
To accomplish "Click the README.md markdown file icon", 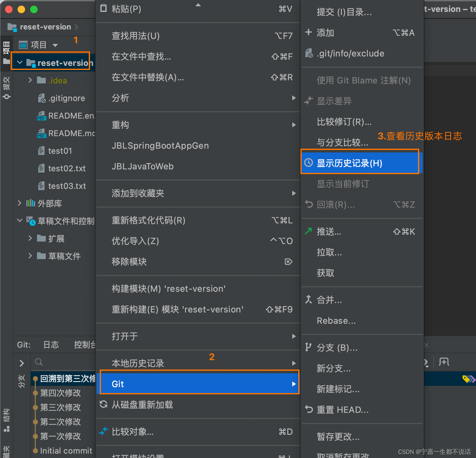I will [x=41, y=133].
